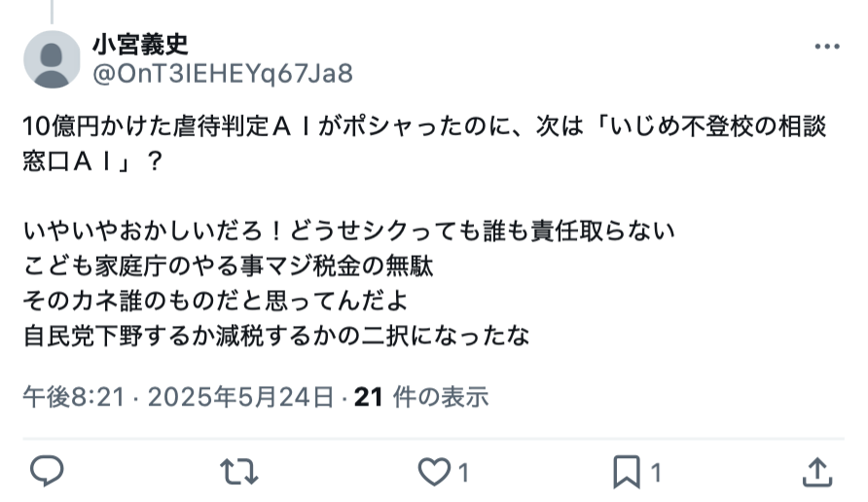Viewport: 868px width, 502px height.
Task: Like the post with the heart icon
Action: pyautogui.click(x=434, y=472)
